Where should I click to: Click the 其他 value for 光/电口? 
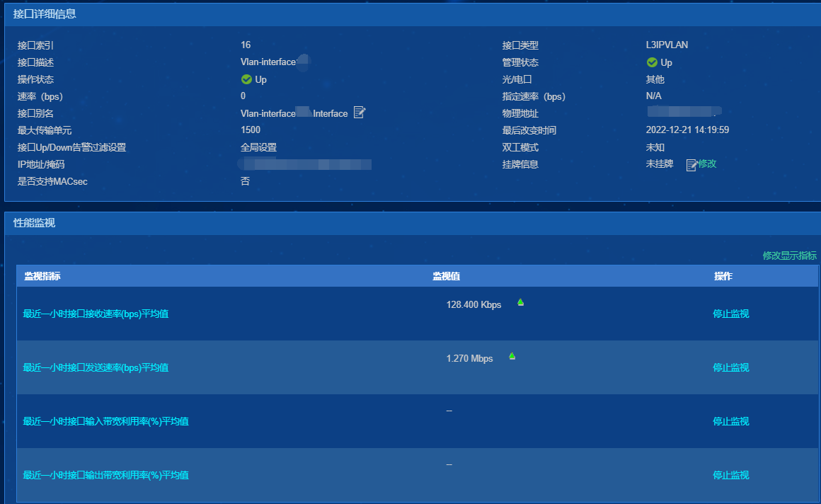(x=655, y=79)
